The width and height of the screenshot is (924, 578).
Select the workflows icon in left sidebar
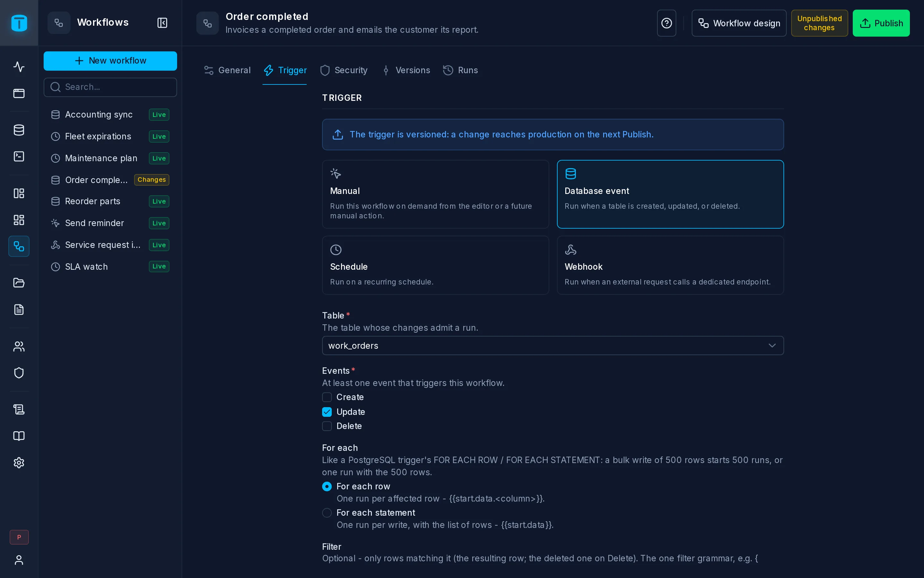[19, 246]
